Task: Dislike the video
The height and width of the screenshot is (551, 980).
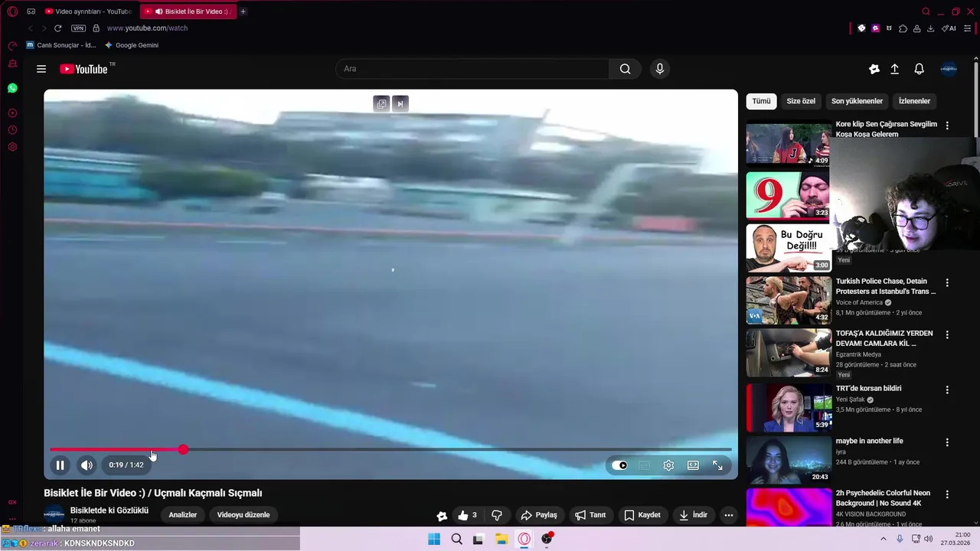Action: click(496, 515)
